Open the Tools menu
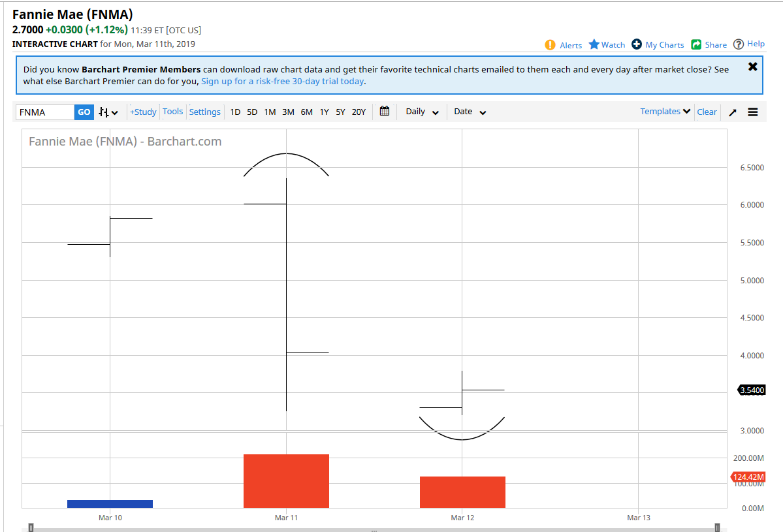 [173, 111]
